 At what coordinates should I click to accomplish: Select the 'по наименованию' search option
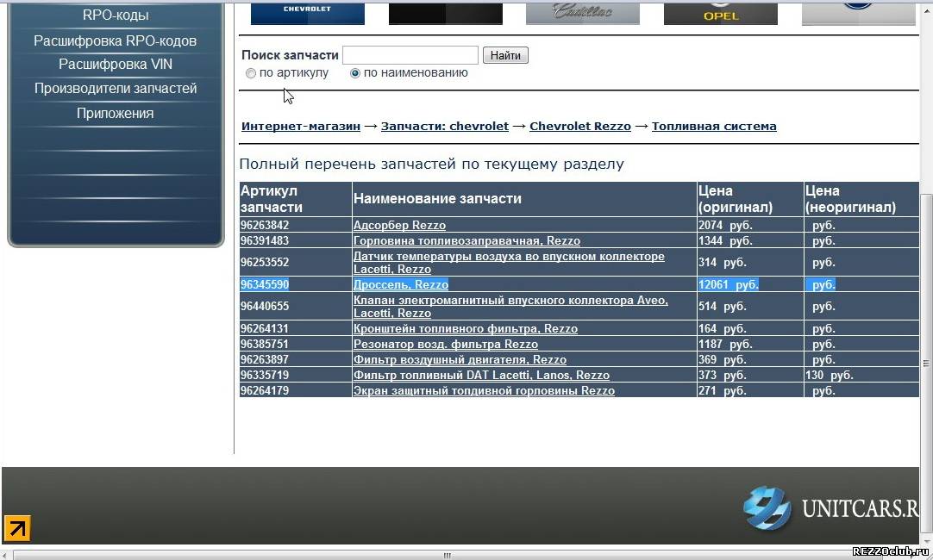point(355,73)
